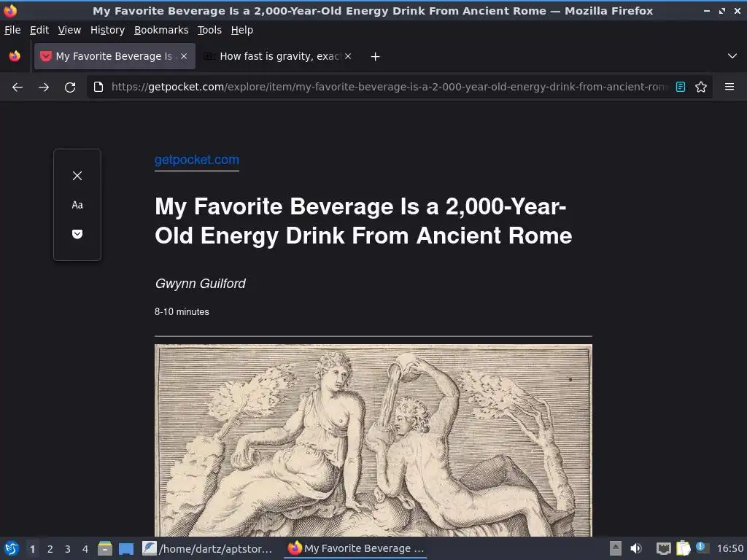Open removable media tray icon

pos(616,548)
